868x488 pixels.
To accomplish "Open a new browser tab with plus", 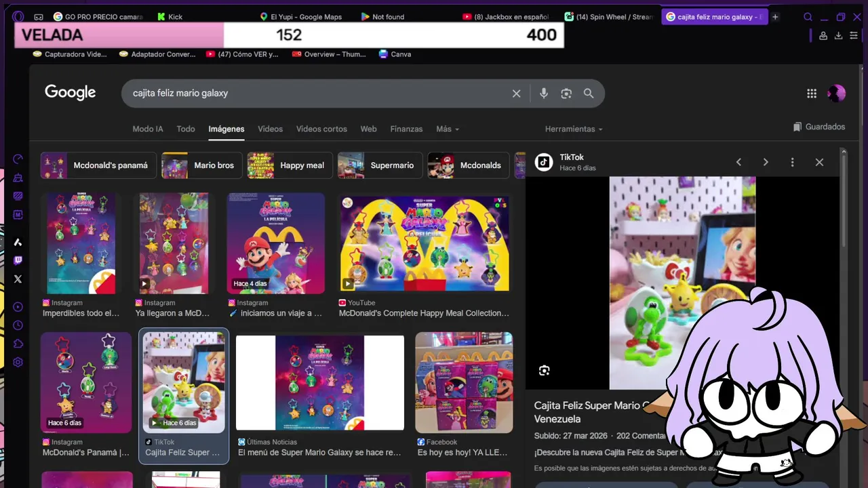I will [775, 17].
